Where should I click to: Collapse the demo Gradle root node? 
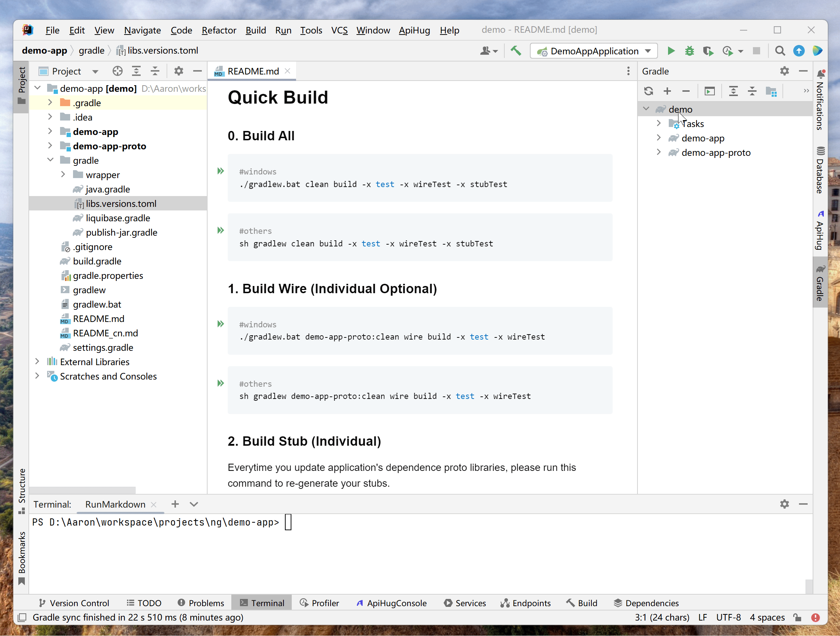[x=646, y=109]
